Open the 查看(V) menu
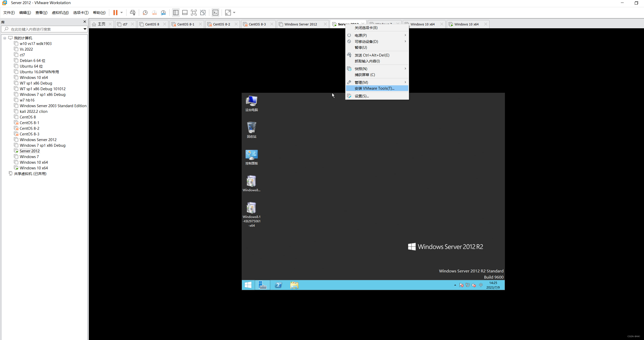The height and width of the screenshot is (340, 644). [x=41, y=12]
